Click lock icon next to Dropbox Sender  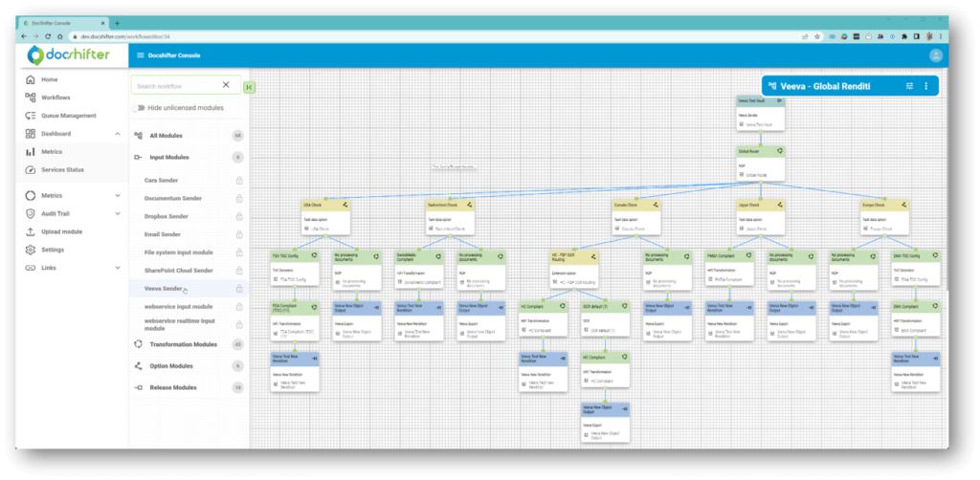(238, 217)
